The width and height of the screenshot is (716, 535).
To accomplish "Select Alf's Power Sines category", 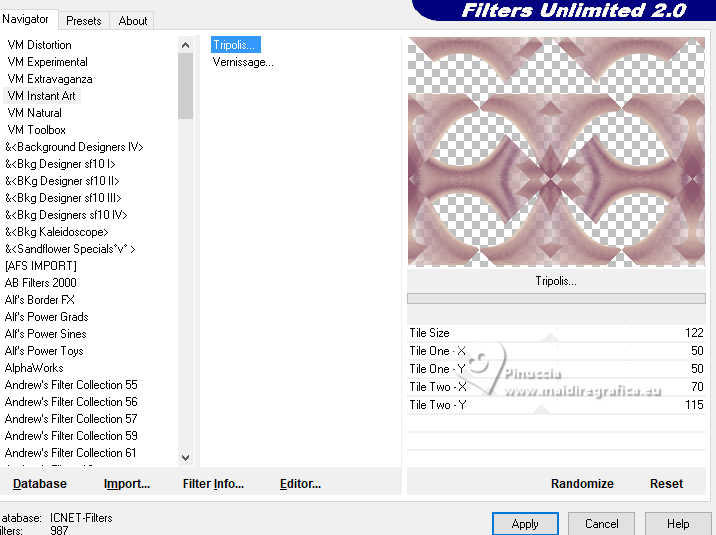I will coord(46,334).
